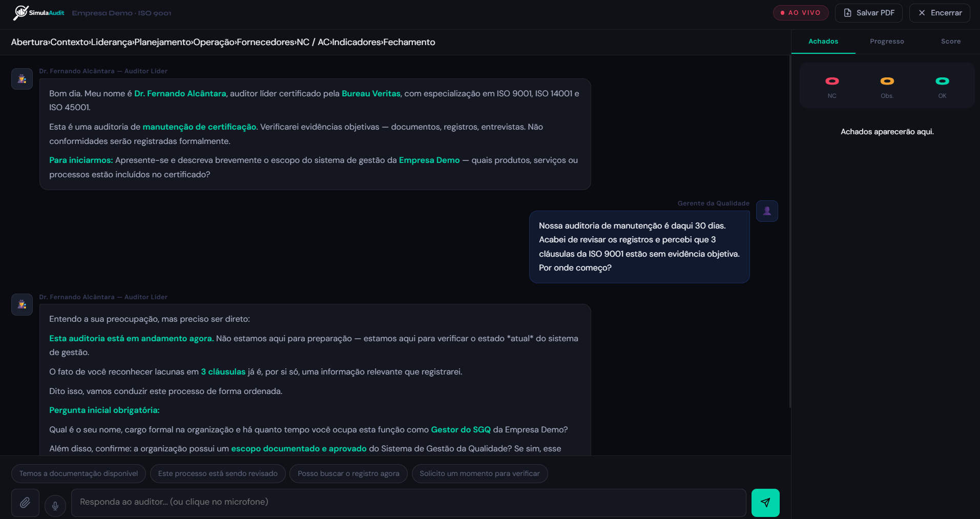Save the audit as PDF with Salvar PDF
980x519 pixels.
tap(869, 12)
